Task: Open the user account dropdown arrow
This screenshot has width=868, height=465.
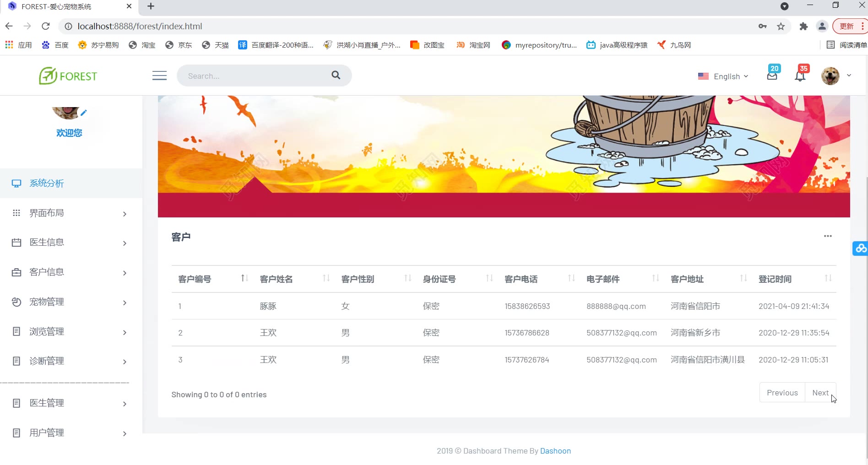Action: tap(849, 76)
